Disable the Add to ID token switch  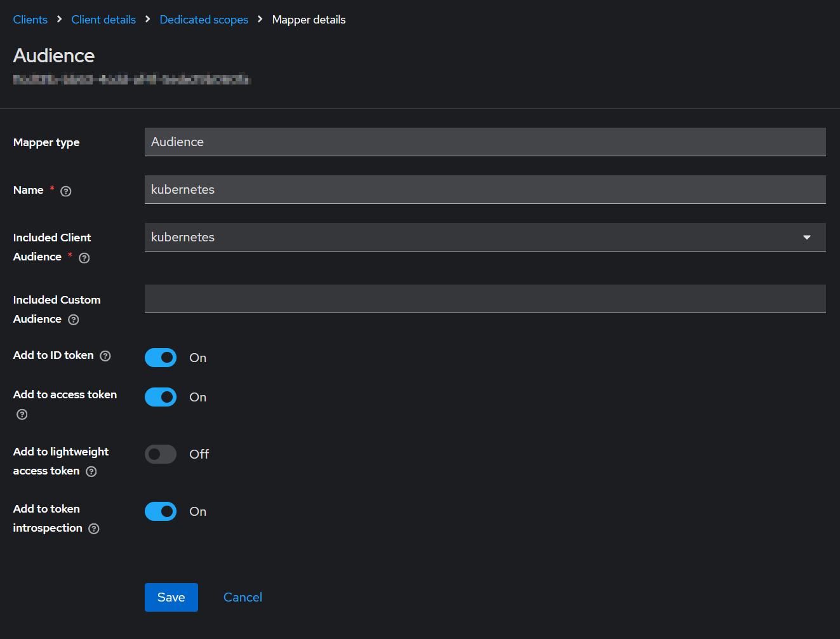(x=161, y=358)
